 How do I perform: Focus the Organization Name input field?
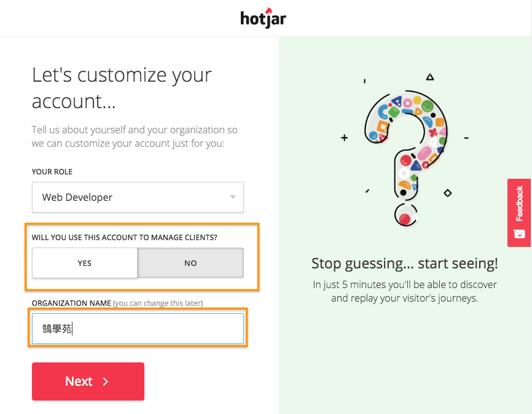[x=138, y=329]
